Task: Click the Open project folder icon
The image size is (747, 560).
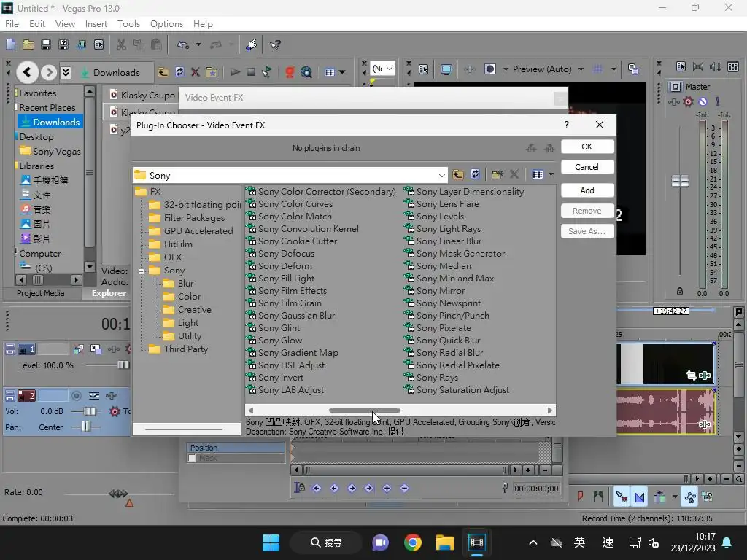Action: click(x=28, y=44)
